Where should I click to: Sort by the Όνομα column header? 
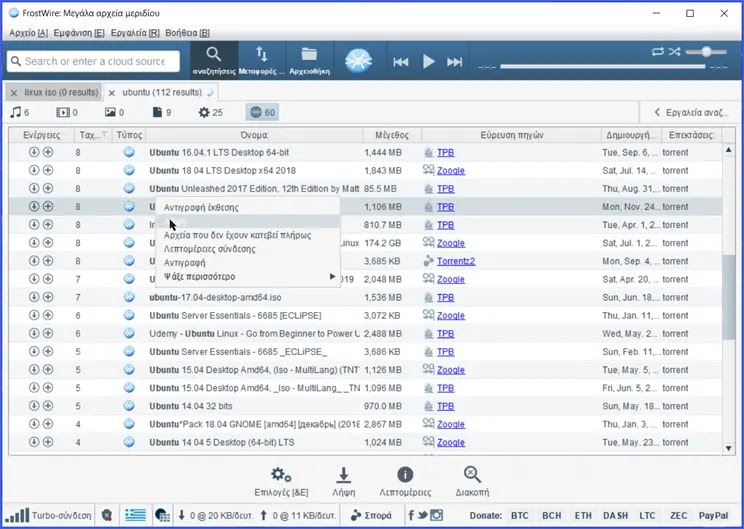tap(254, 135)
